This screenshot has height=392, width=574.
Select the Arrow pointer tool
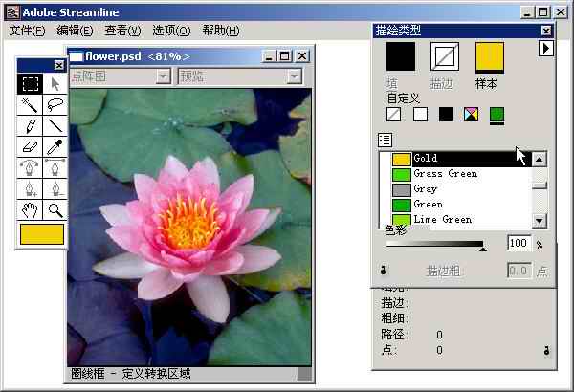point(55,84)
